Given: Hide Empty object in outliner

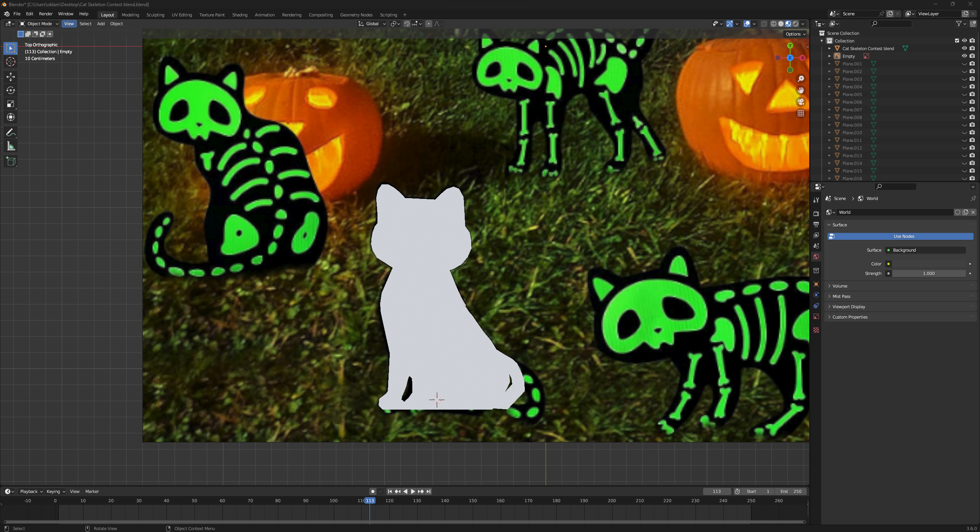Looking at the screenshot, I should 964,56.
